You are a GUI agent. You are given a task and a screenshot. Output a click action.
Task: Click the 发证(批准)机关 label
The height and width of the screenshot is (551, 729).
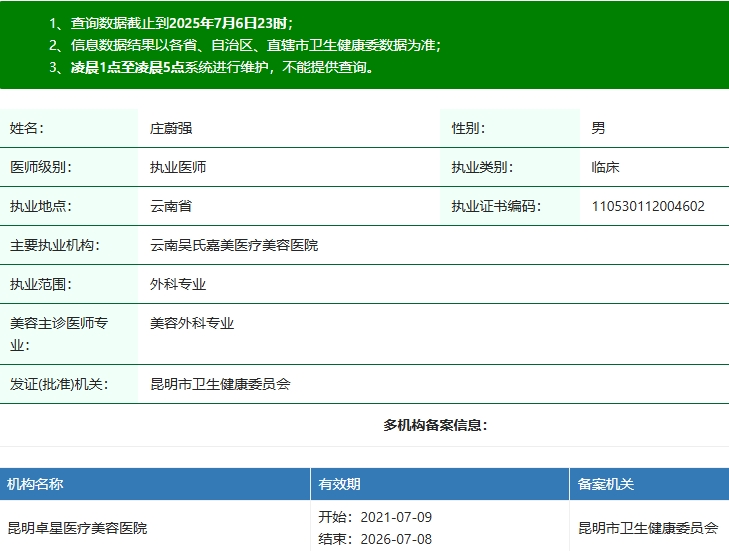59,385
